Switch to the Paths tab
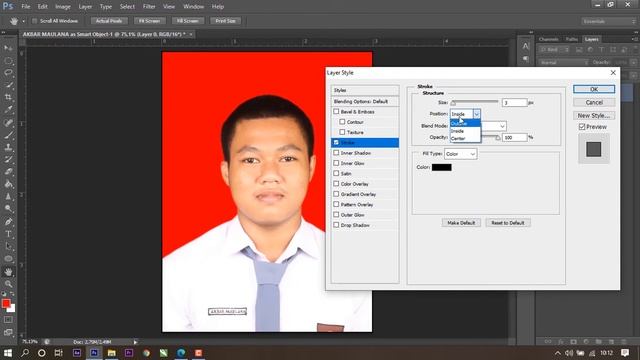This screenshot has width=640, height=360. (x=571, y=39)
